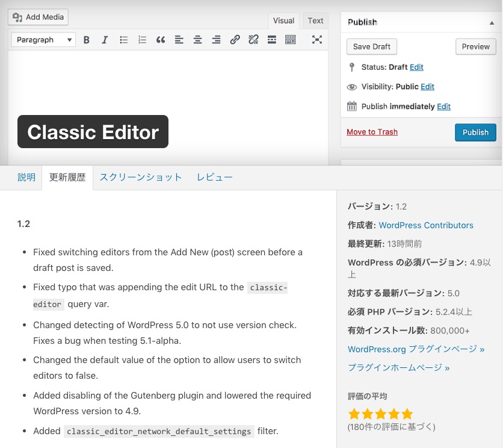Image resolution: width=503 pixels, height=448 pixels.
Task: Select the 更新履歴 tab
Action: [67, 177]
